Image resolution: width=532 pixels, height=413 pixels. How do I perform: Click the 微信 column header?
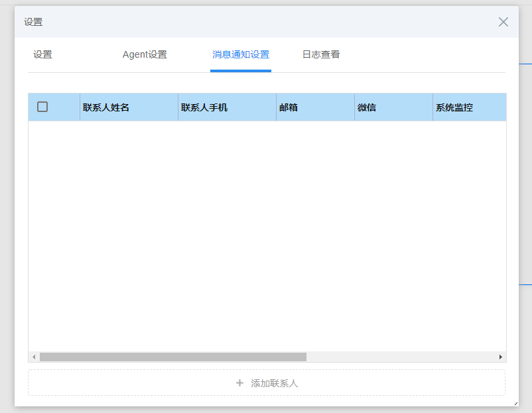tap(367, 107)
